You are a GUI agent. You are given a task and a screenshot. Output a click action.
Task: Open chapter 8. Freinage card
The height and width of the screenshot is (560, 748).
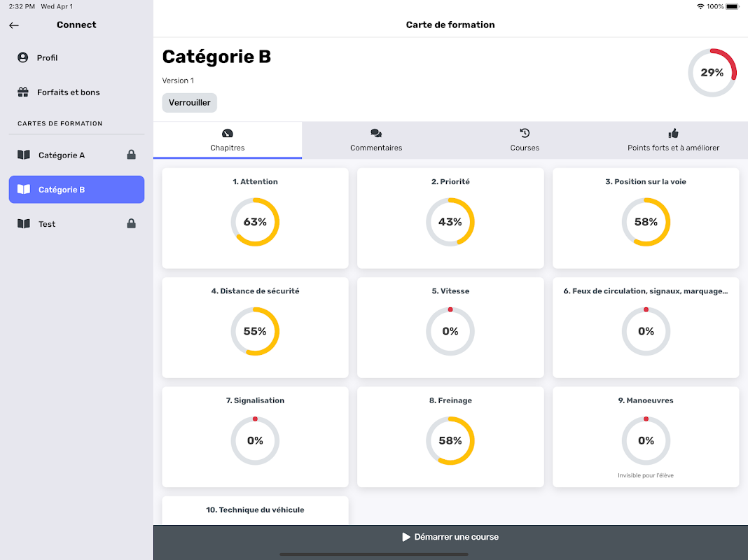pos(450,437)
